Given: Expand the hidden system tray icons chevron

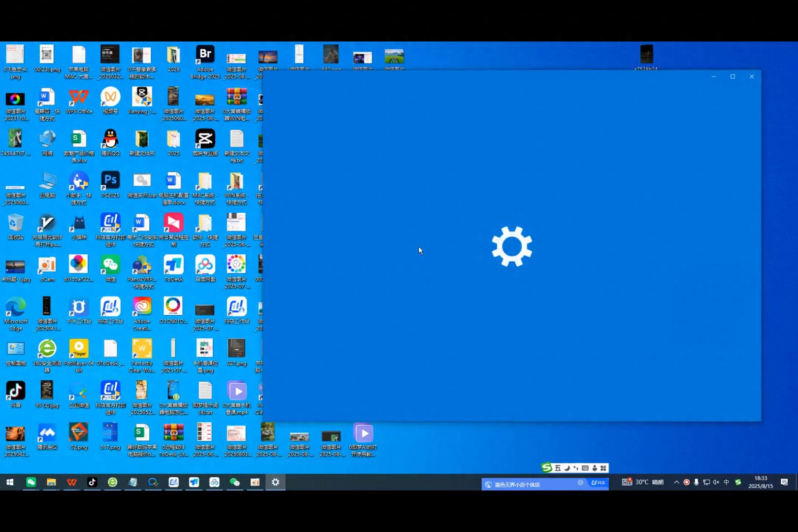Looking at the screenshot, I should tap(676, 482).
